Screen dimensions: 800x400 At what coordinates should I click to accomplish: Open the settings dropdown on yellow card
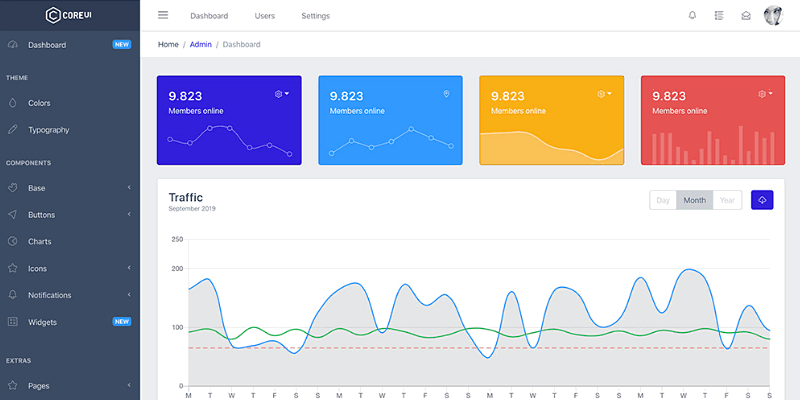(x=603, y=94)
